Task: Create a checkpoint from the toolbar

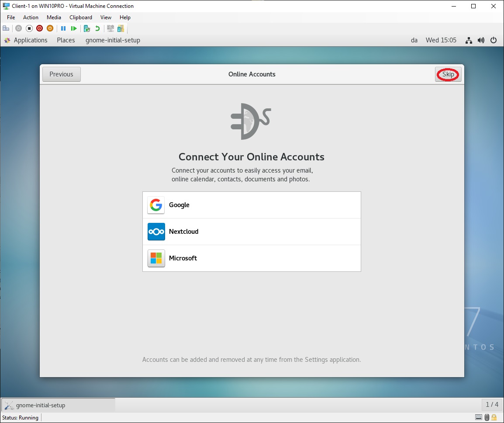Action: pyautogui.click(x=87, y=29)
